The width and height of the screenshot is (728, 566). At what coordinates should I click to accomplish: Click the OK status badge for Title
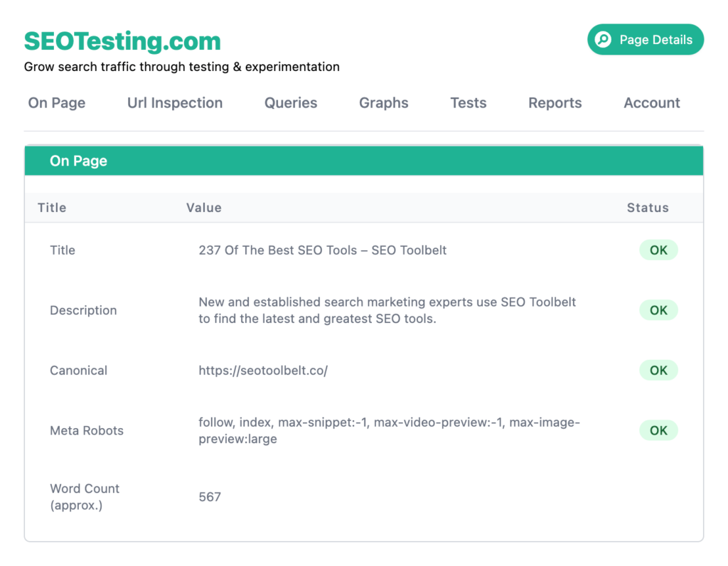(658, 250)
